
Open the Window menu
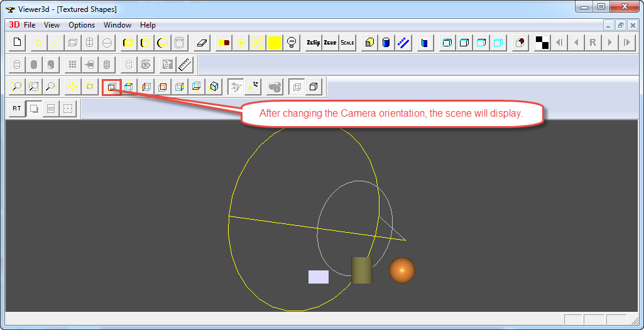117,25
